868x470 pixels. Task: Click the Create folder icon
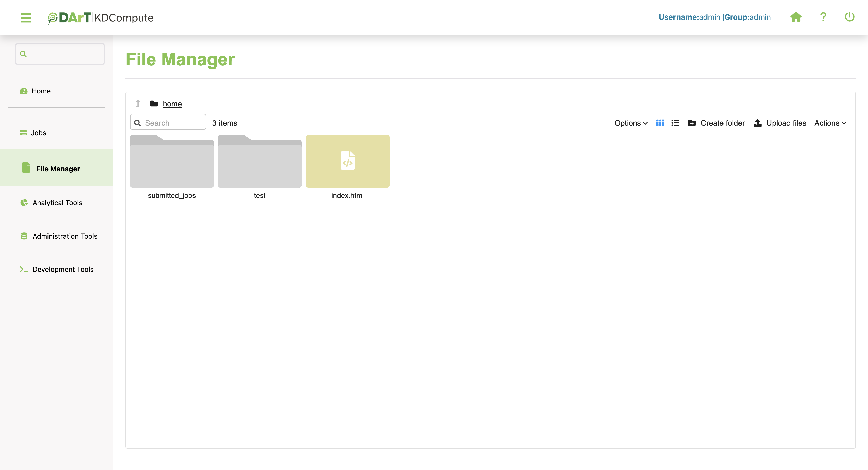692,123
